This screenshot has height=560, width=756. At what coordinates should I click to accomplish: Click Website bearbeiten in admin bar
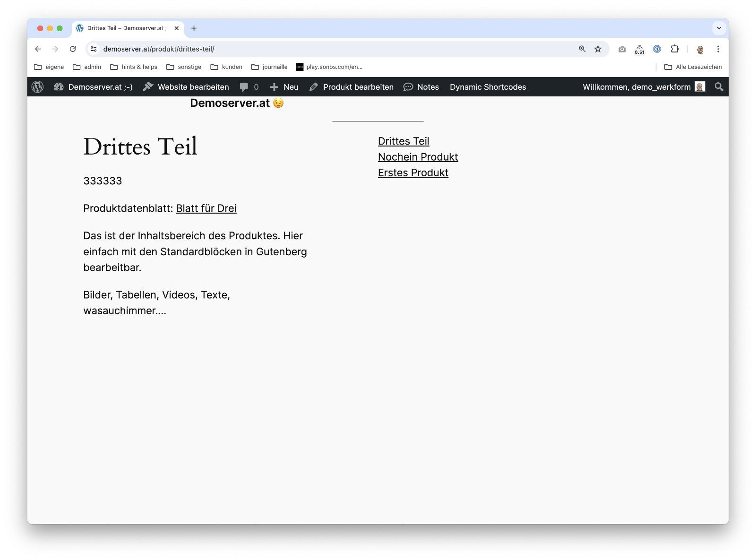coord(186,87)
